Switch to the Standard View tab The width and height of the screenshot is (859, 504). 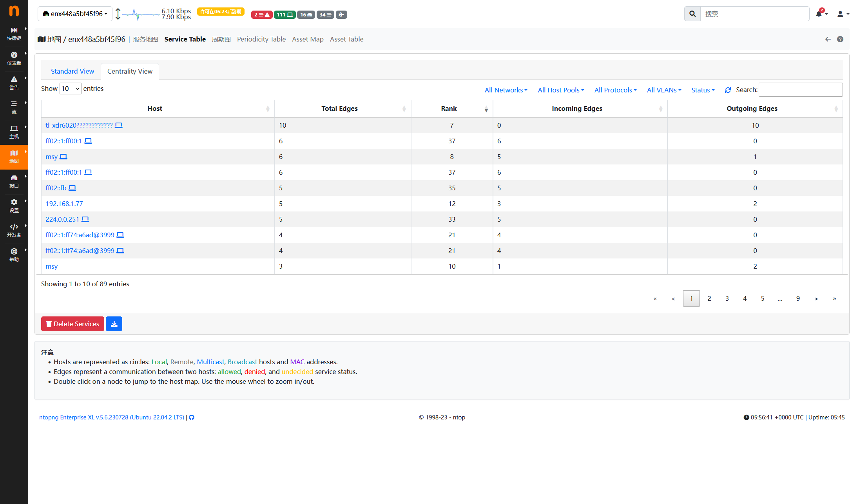point(72,71)
